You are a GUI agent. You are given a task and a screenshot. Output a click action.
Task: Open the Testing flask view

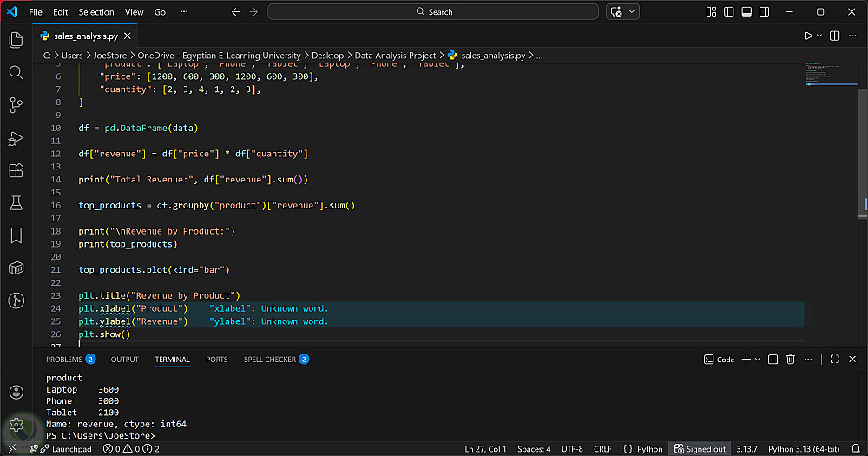pos(16,202)
